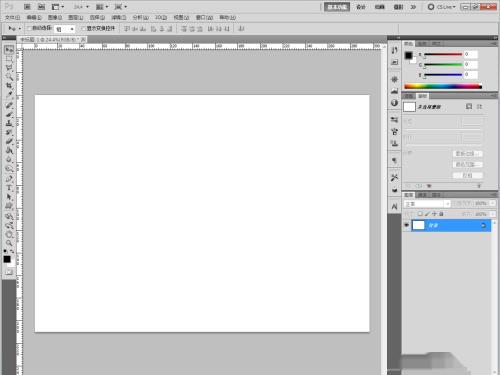Open the layer blend mode dropdown
Viewport: 500px width, 375px height.
[x=427, y=203]
